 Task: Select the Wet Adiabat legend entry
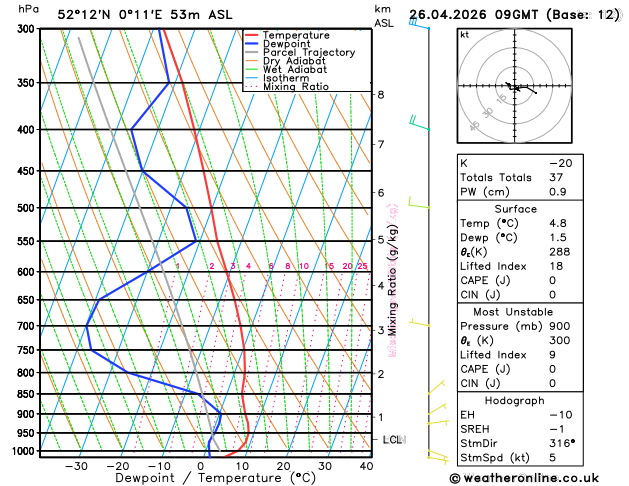coord(295,69)
